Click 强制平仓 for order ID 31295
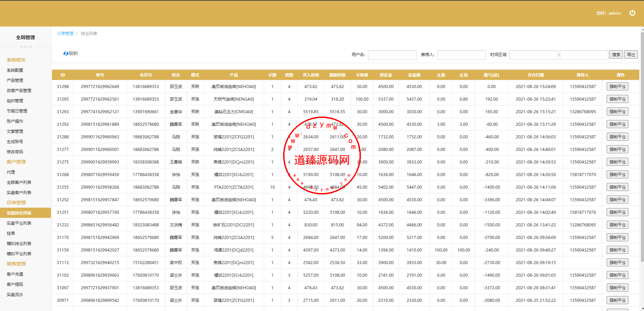 pyautogui.click(x=617, y=99)
